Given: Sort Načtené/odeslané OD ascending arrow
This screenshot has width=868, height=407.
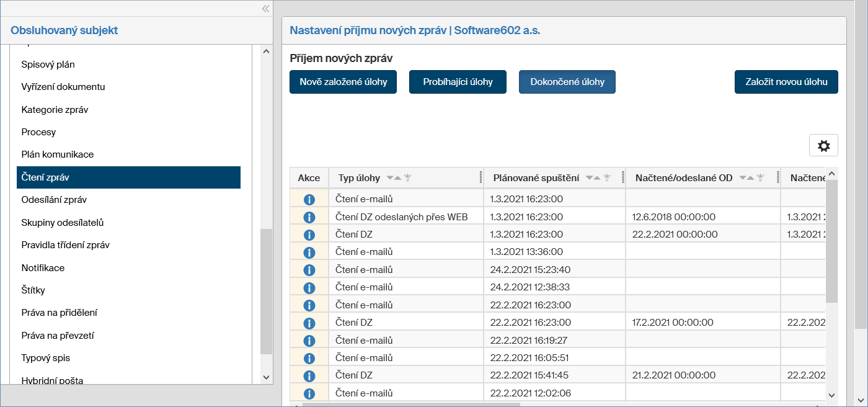Looking at the screenshot, I should (x=751, y=178).
